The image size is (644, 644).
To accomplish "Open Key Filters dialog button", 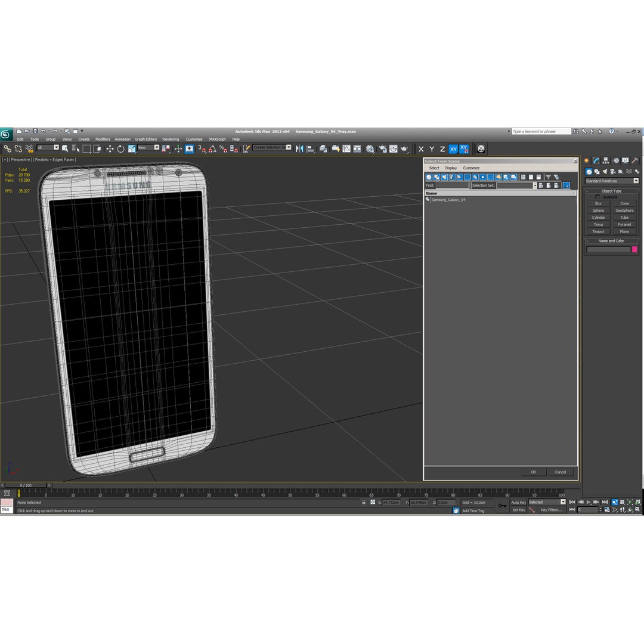I will tap(550, 510).
